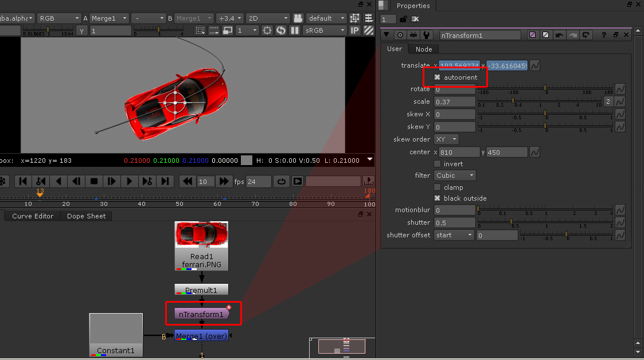The image size is (644, 360).
Task: Click the camera lock icon in viewer
Action: [298, 18]
